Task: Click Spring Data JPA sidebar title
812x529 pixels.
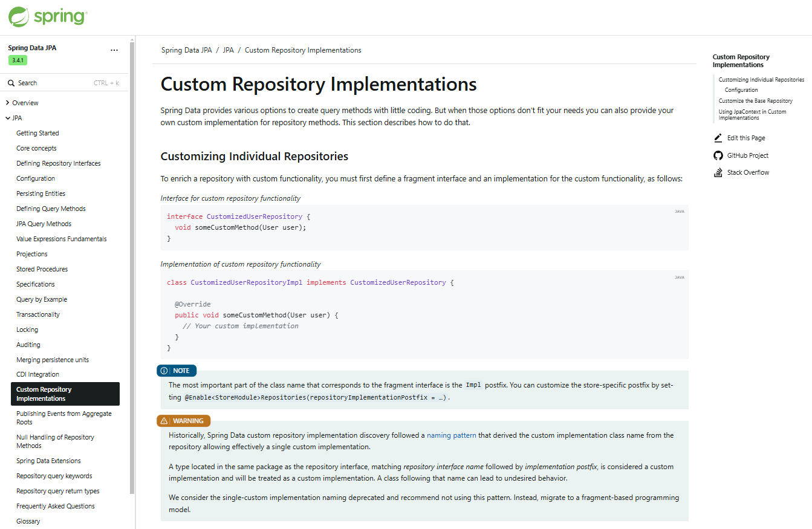Action: click(32, 48)
